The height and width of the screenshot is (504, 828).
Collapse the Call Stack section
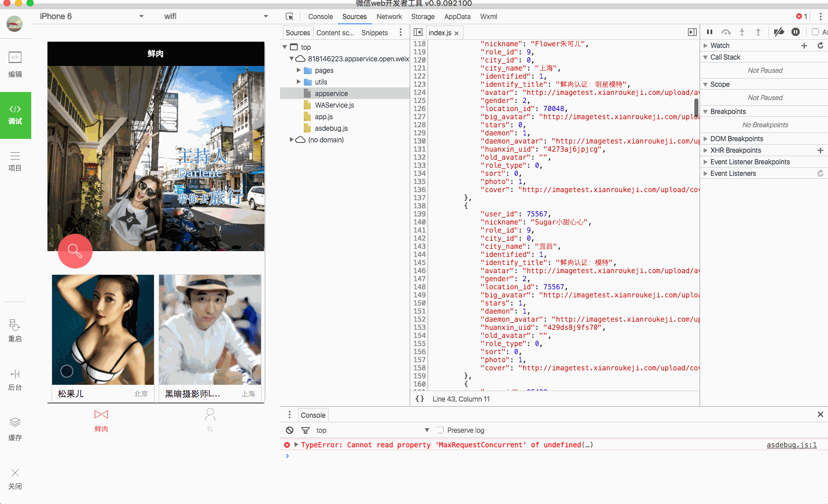click(705, 57)
